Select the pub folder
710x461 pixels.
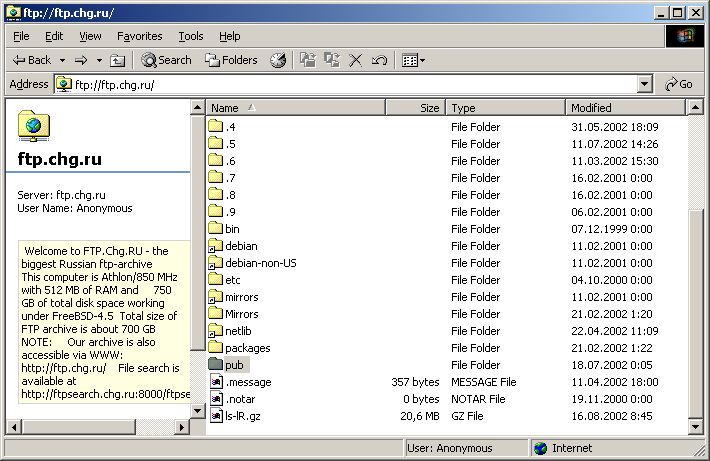click(x=234, y=365)
